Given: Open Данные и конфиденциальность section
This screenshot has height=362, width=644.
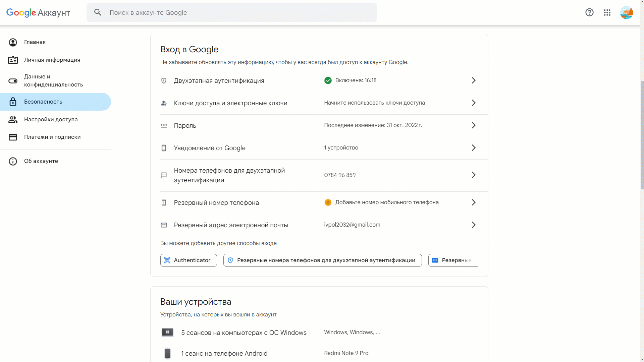Looking at the screenshot, I should tap(53, 81).
